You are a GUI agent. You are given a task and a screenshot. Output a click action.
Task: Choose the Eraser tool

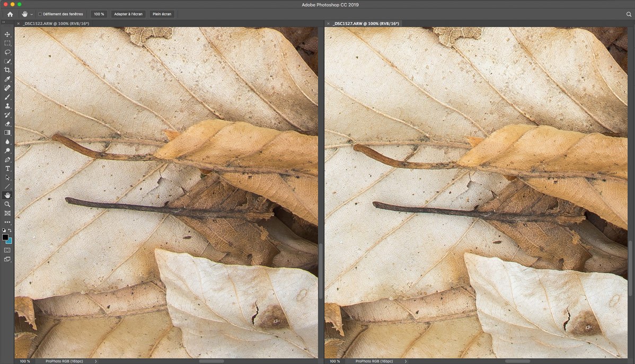click(x=7, y=123)
